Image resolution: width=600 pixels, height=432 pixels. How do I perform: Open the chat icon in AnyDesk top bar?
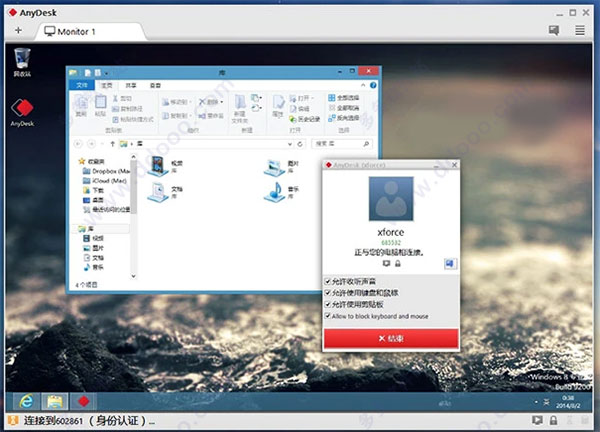tap(553, 30)
